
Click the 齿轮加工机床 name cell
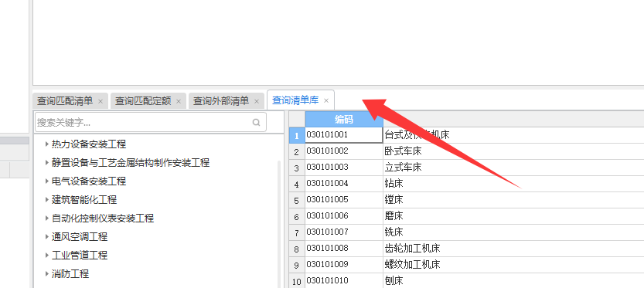(x=513, y=248)
